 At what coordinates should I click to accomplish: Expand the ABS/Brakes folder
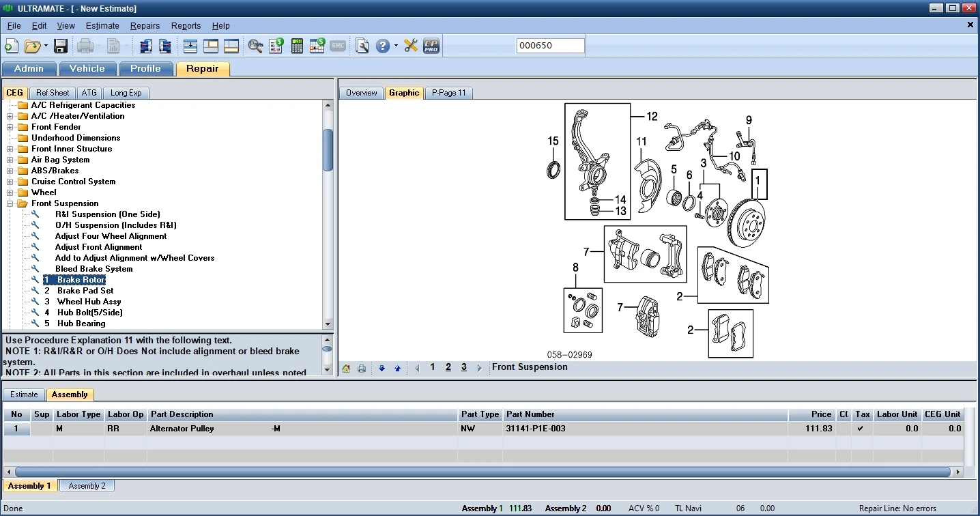(x=10, y=171)
